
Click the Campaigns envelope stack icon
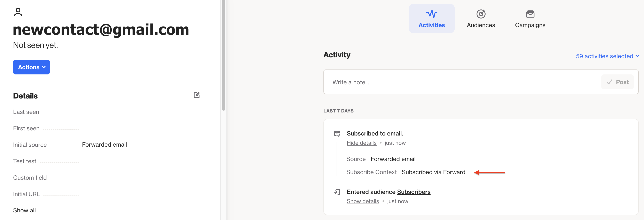point(530,14)
